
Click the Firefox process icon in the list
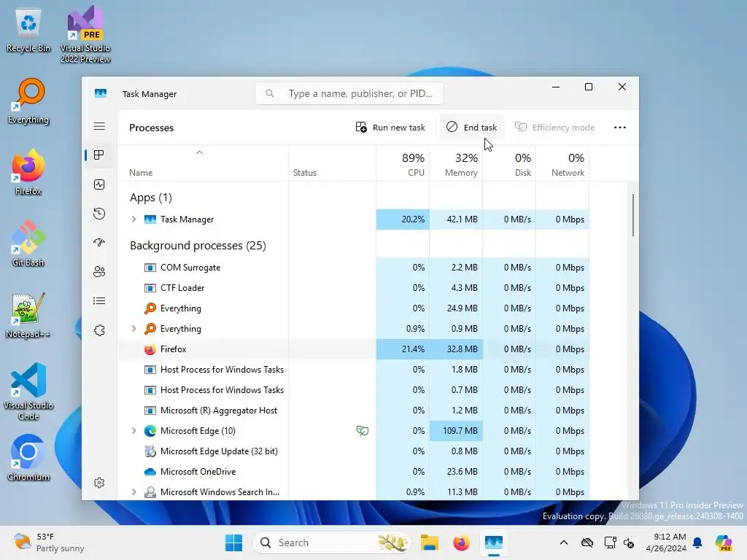(150, 349)
